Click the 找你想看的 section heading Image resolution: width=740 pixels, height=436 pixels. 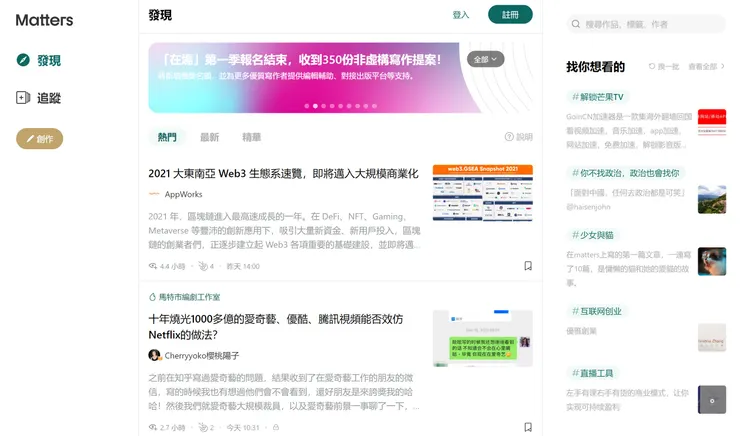click(596, 67)
